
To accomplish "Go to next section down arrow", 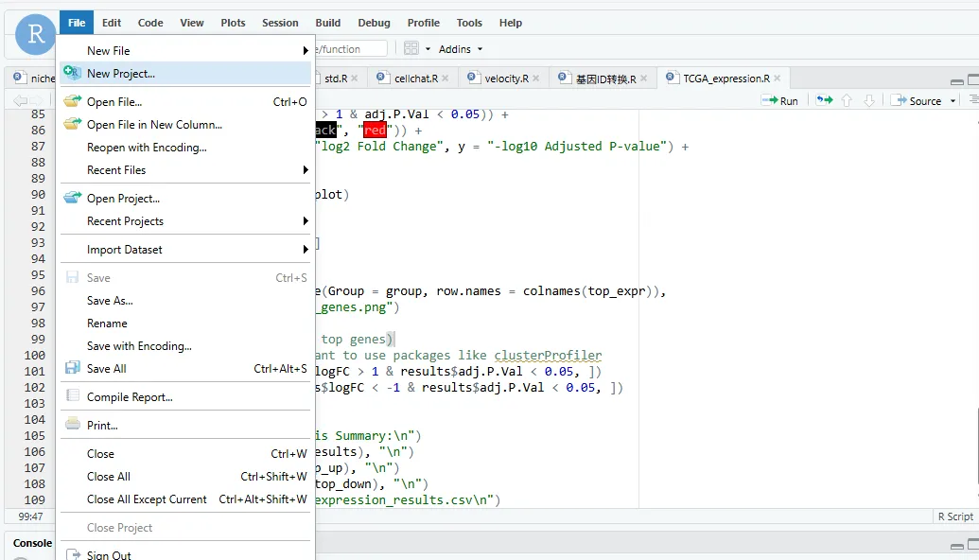I will pos(869,100).
